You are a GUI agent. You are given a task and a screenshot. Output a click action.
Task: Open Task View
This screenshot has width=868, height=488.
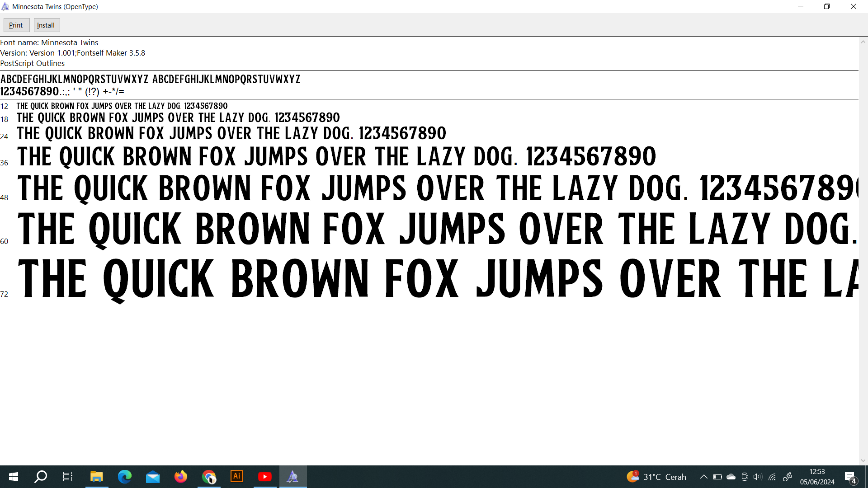68,477
